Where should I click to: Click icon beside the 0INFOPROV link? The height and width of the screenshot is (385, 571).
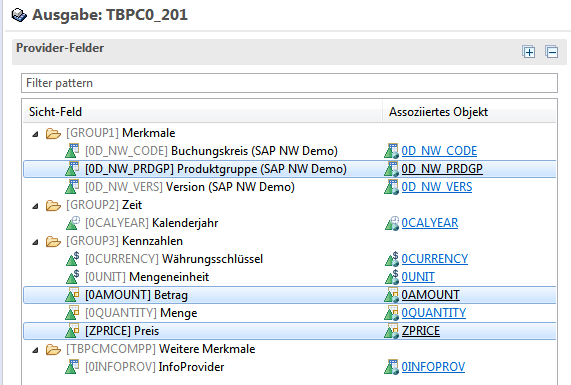tap(392, 367)
